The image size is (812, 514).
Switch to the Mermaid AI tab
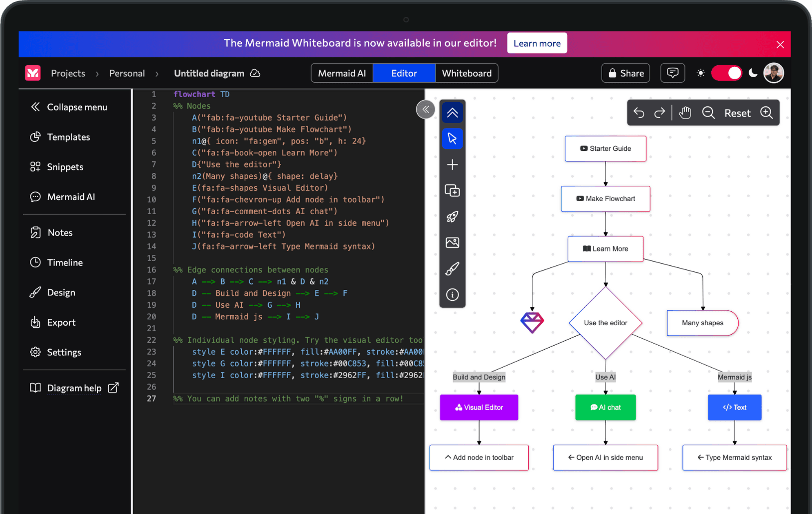point(342,73)
